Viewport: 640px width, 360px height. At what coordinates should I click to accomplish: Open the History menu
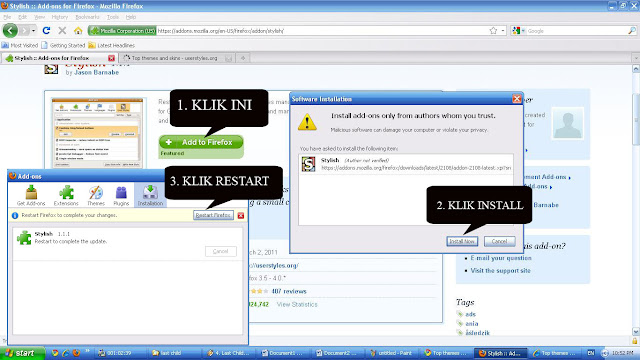[60, 17]
